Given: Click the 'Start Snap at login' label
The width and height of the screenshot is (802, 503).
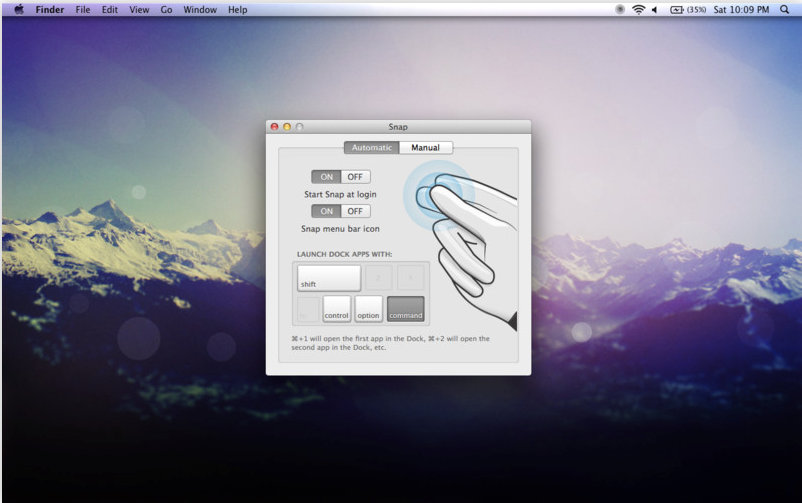Looking at the screenshot, I should pos(340,194).
